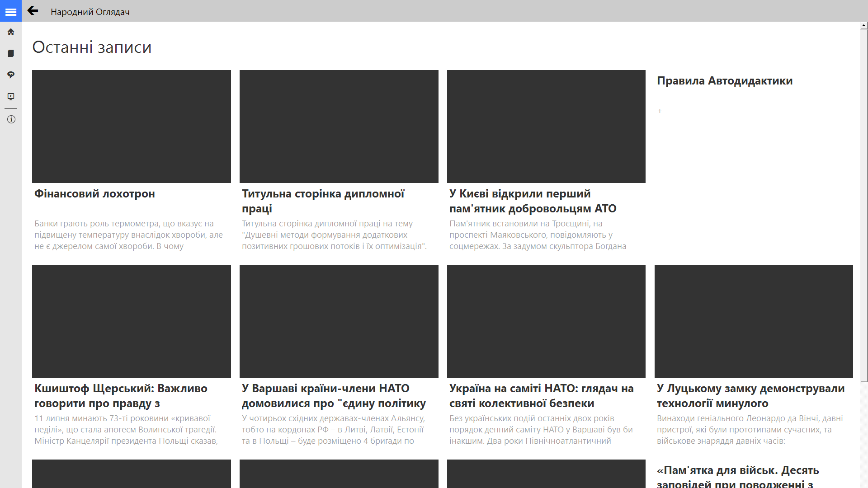This screenshot has height=488, width=868.
Task: Open thumbnail of Луцькому замку article
Action: pos(754,321)
